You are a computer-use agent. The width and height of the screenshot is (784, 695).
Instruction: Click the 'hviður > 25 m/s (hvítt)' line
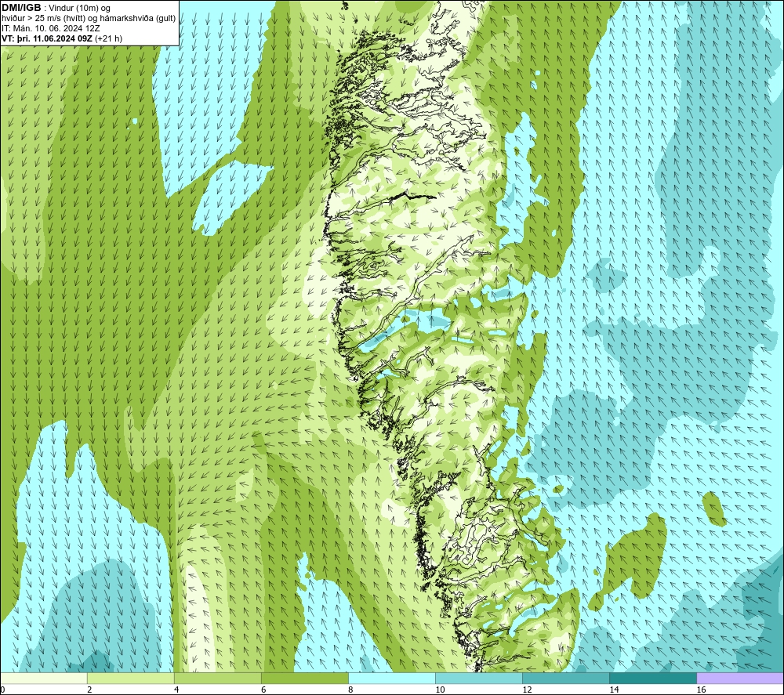(89, 19)
